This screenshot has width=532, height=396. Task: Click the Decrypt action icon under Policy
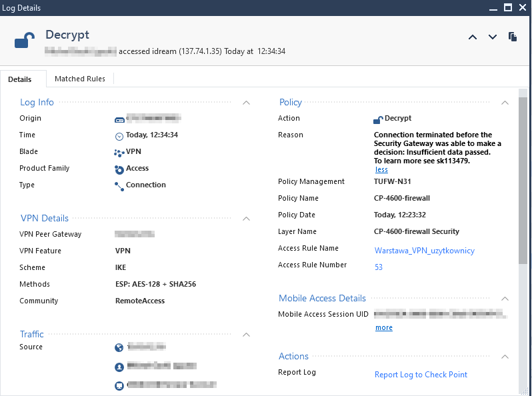point(379,119)
